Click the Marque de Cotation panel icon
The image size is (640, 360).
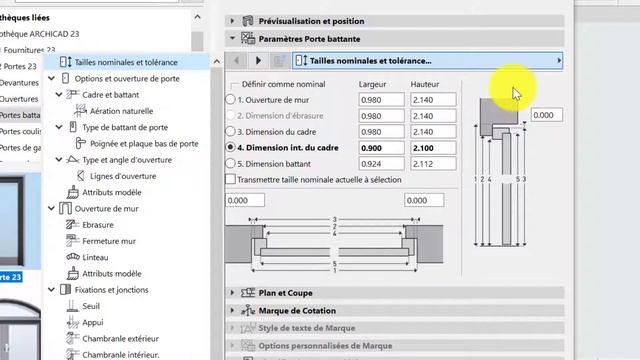tap(248, 311)
